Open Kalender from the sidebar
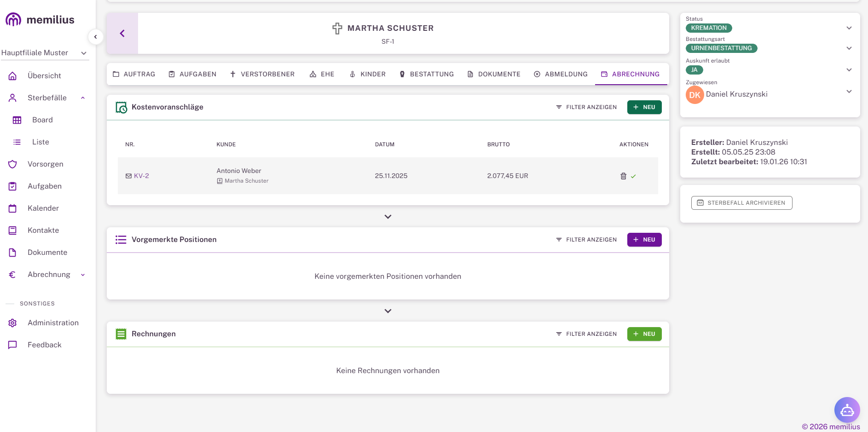Image resolution: width=868 pixels, height=432 pixels. click(x=43, y=208)
